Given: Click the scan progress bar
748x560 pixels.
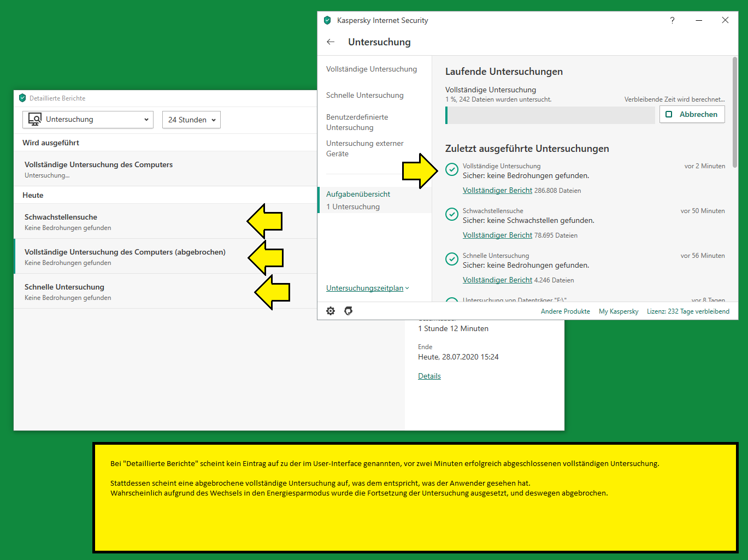Looking at the screenshot, I should point(550,115).
